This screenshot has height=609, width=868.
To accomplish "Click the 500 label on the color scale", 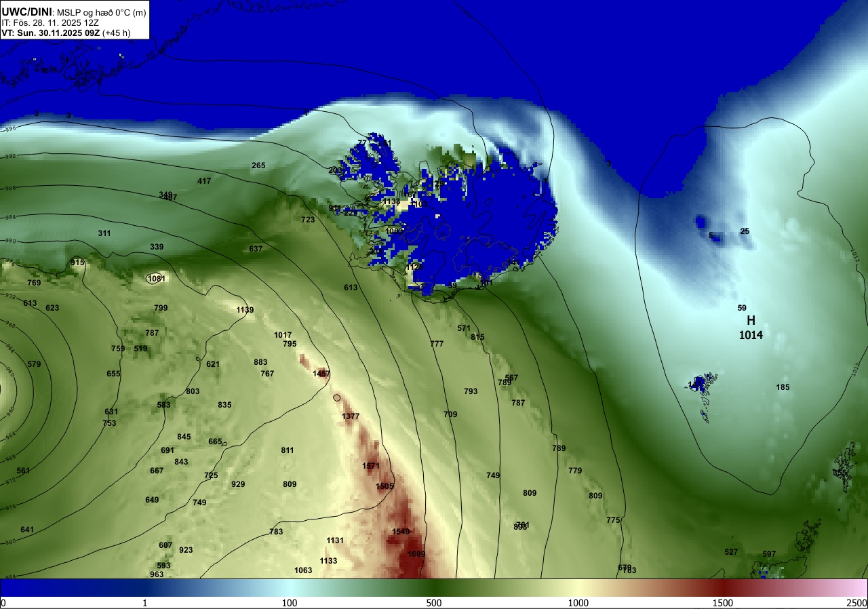I will click(x=434, y=603).
